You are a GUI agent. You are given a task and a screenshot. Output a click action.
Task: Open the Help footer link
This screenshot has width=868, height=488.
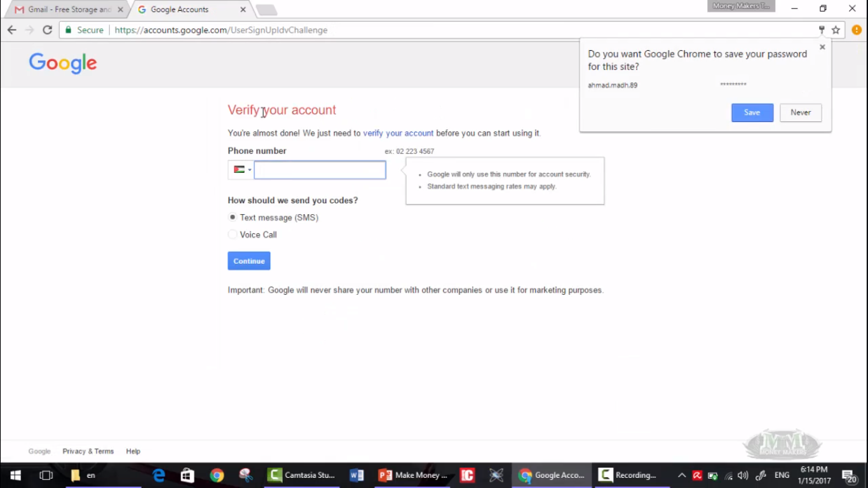click(133, 451)
